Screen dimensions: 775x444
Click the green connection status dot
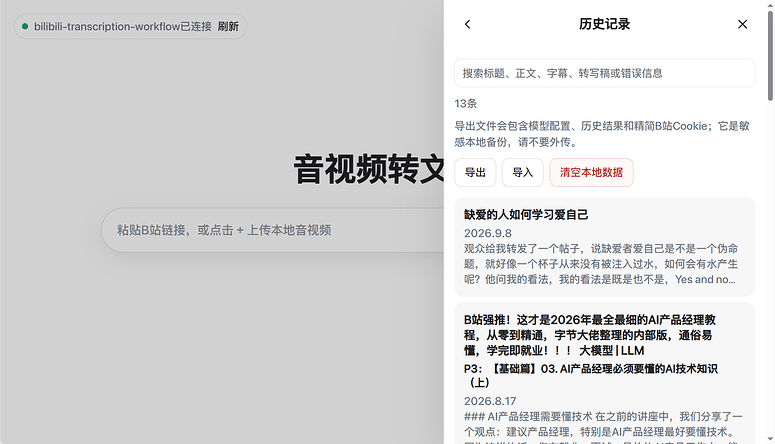tap(25, 26)
